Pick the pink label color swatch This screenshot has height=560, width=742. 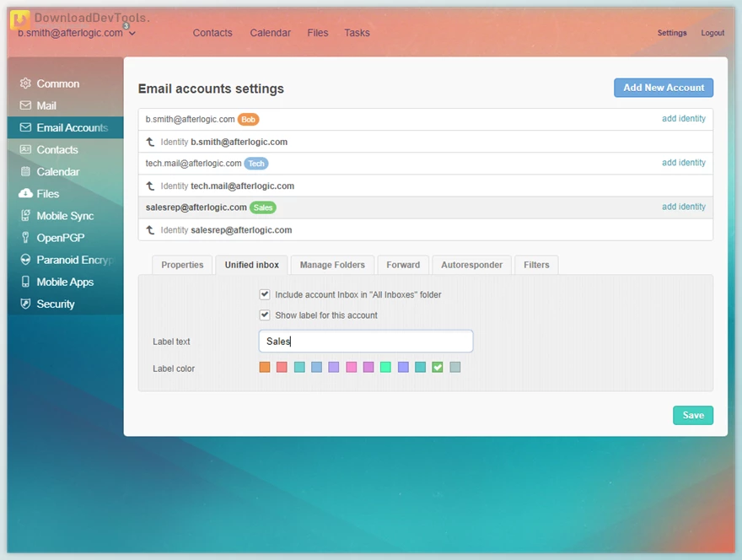click(351, 367)
